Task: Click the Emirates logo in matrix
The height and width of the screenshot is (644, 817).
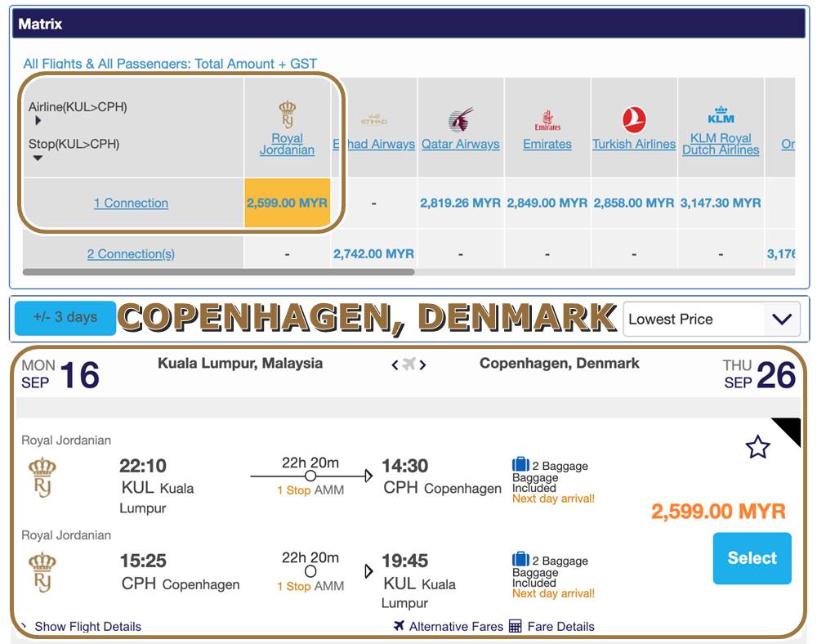Action: pos(547,120)
